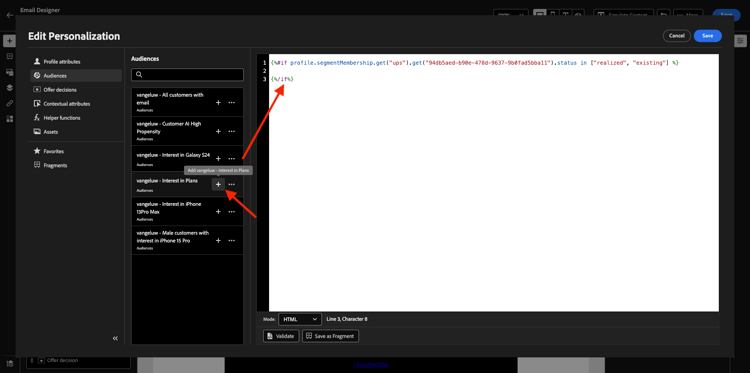Click the Validate button
750x373 pixels.
click(281, 336)
